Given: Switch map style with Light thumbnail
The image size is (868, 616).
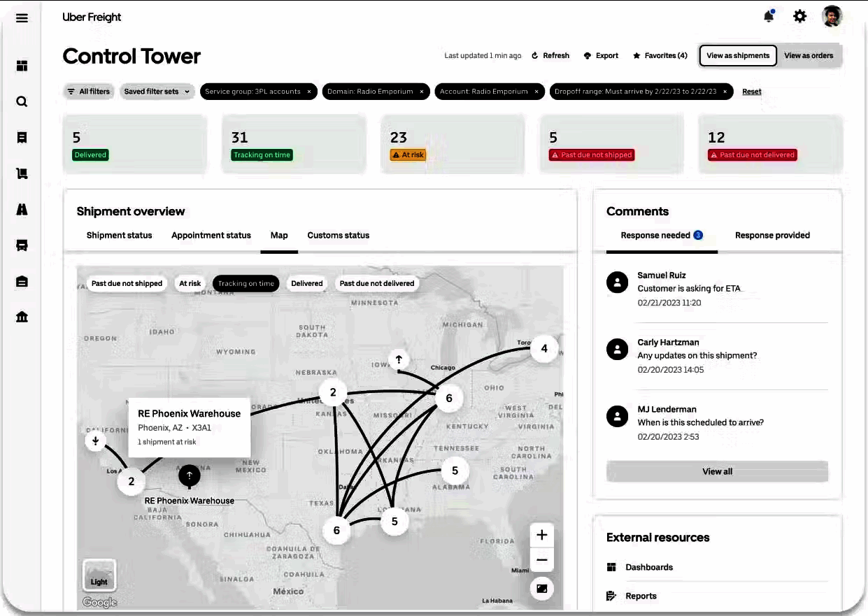Looking at the screenshot, I should click(x=99, y=576).
